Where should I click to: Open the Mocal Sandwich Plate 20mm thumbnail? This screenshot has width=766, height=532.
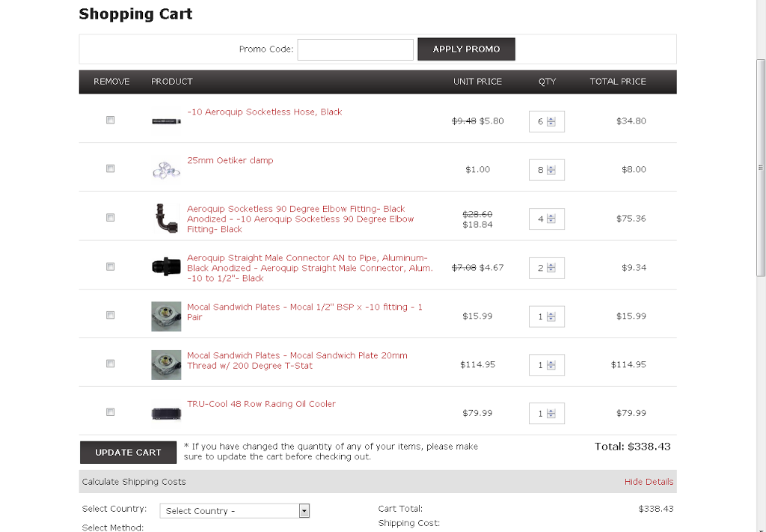165,364
